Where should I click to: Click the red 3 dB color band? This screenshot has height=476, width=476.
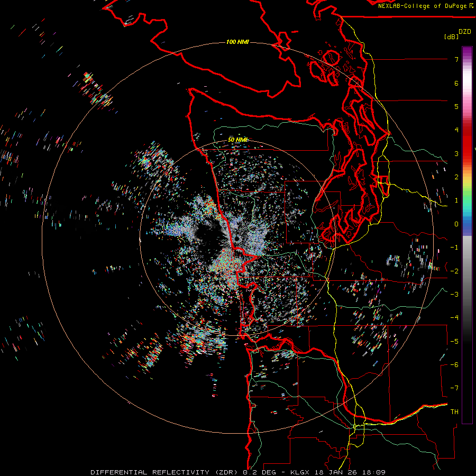(467, 153)
